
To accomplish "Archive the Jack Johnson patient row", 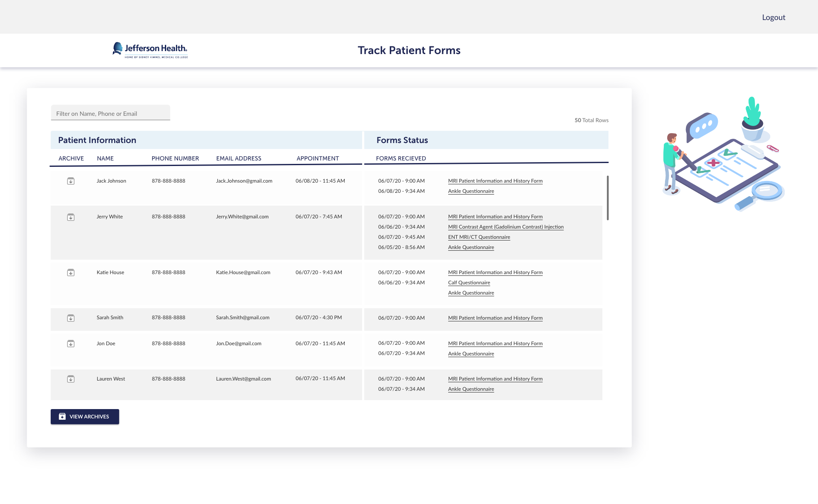I will pos(71,181).
